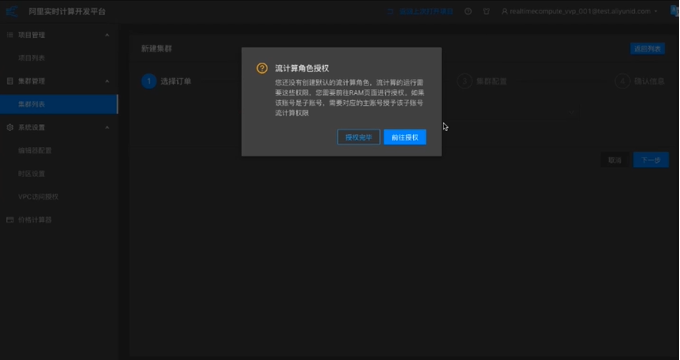680x360 pixels.
Task: Click the 授权完毕 button in the dialog
Action: click(x=359, y=137)
